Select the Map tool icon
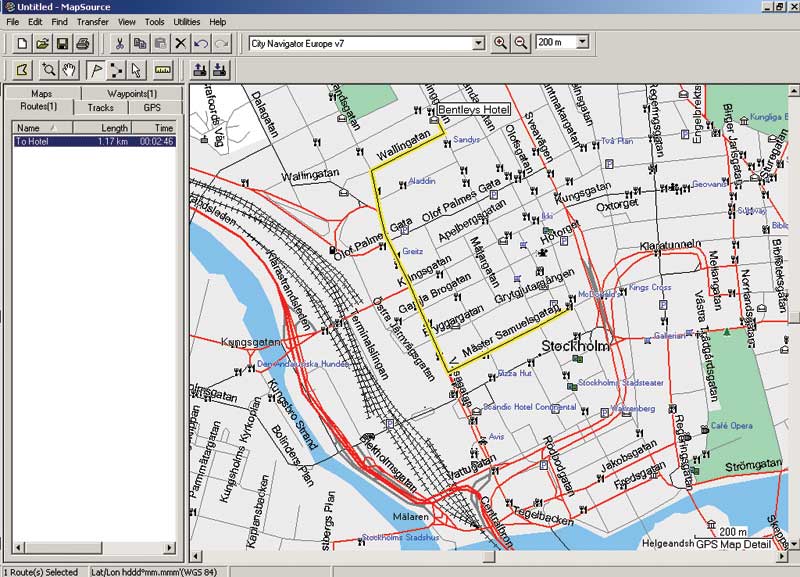The image size is (800, 577). [22, 70]
